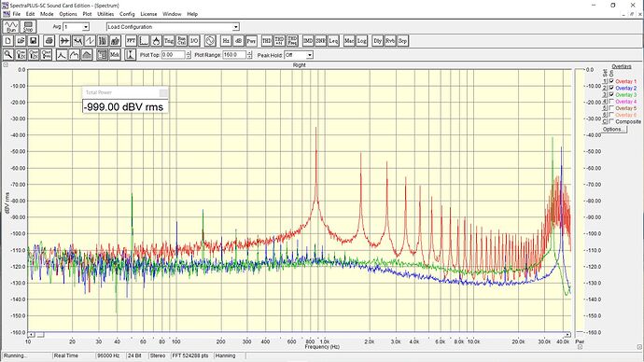Screen dimensions: 644x362
Task: Enable the Overlay 4 checkbox
Action: (611, 102)
